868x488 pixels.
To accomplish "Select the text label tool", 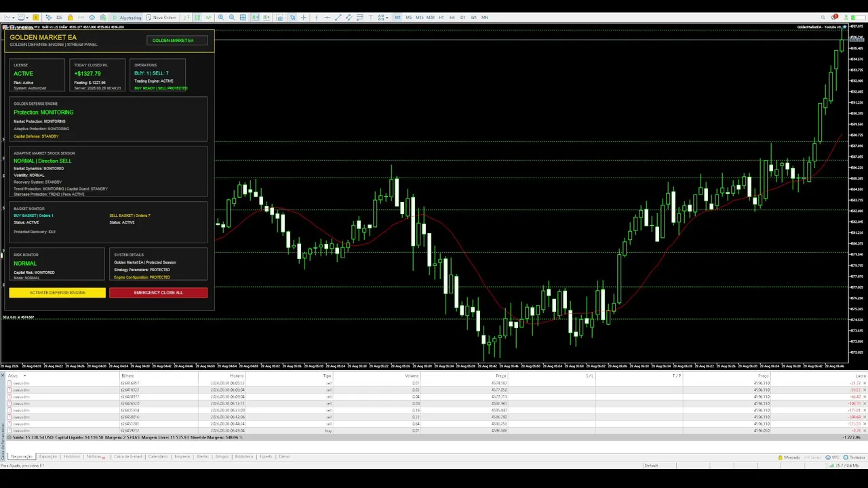I will coord(370,17).
